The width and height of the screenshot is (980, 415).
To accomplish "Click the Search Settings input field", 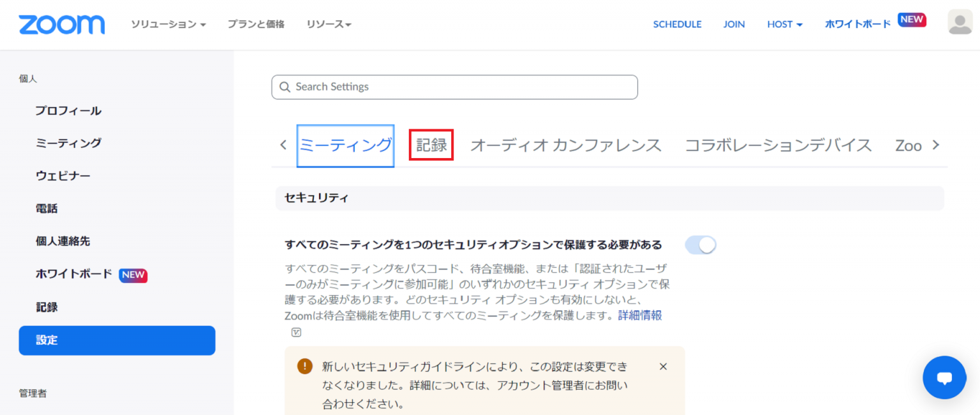I will [x=454, y=87].
